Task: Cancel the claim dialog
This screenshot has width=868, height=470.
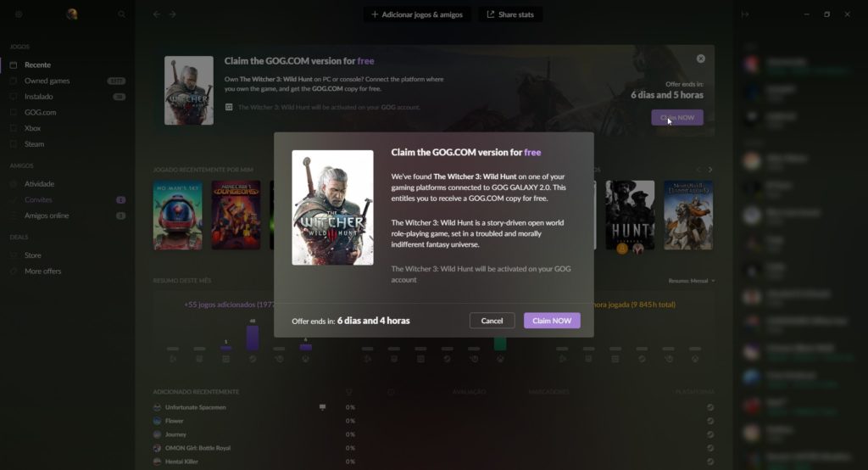Action: (492, 321)
